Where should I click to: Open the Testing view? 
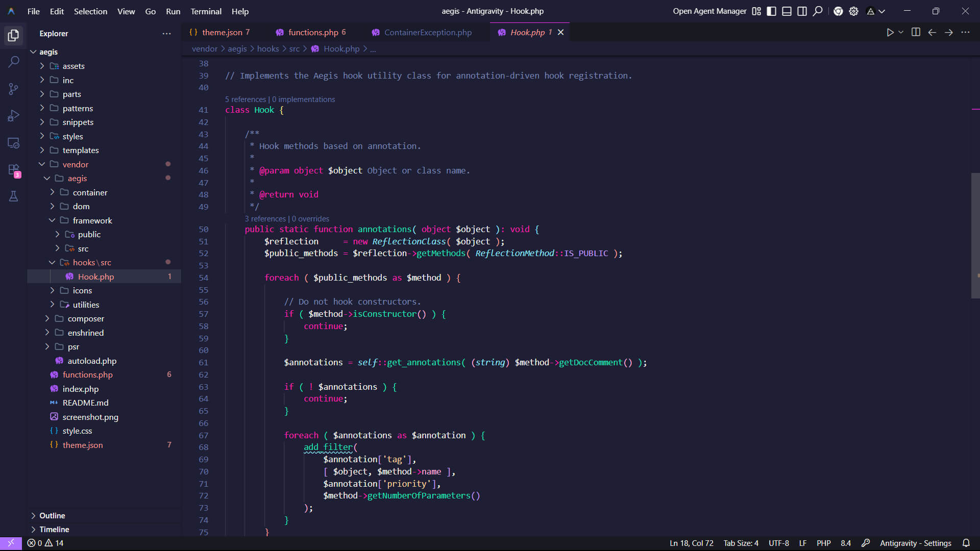click(x=13, y=196)
